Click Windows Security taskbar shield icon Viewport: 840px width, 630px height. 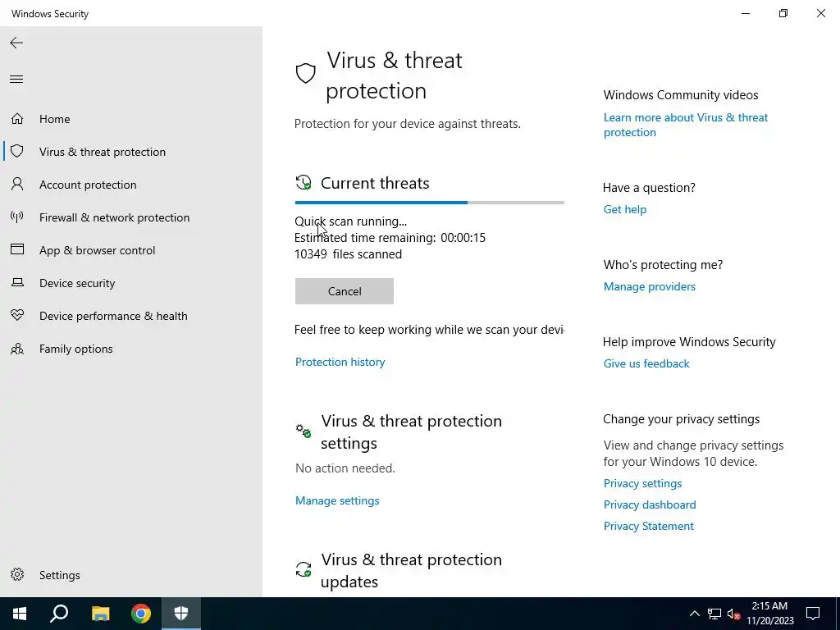(x=181, y=614)
